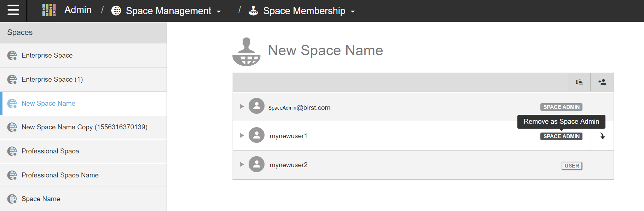The image size is (644, 211).
Task: Expand the mynewuser2 member row
Action: 242,164
